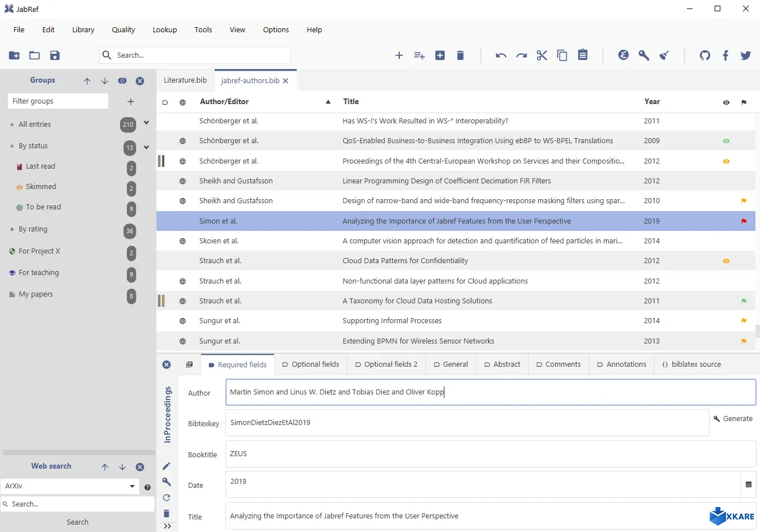Image resolution: width=760 pixels, height=532 pixels.
Task: Expand the All entries group
Action: tap(12, 125)
